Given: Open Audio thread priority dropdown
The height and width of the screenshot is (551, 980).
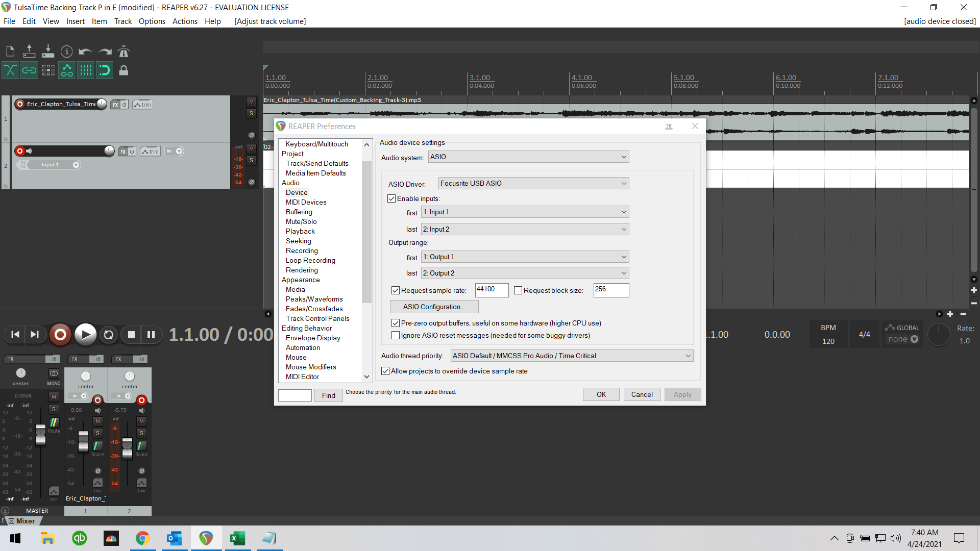Looking at the screenshot, I should [572, 356].
